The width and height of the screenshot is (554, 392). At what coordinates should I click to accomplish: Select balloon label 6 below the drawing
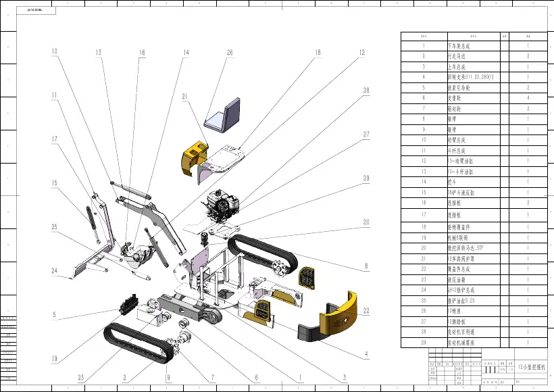pyautogui.click(x=257, y=378)
